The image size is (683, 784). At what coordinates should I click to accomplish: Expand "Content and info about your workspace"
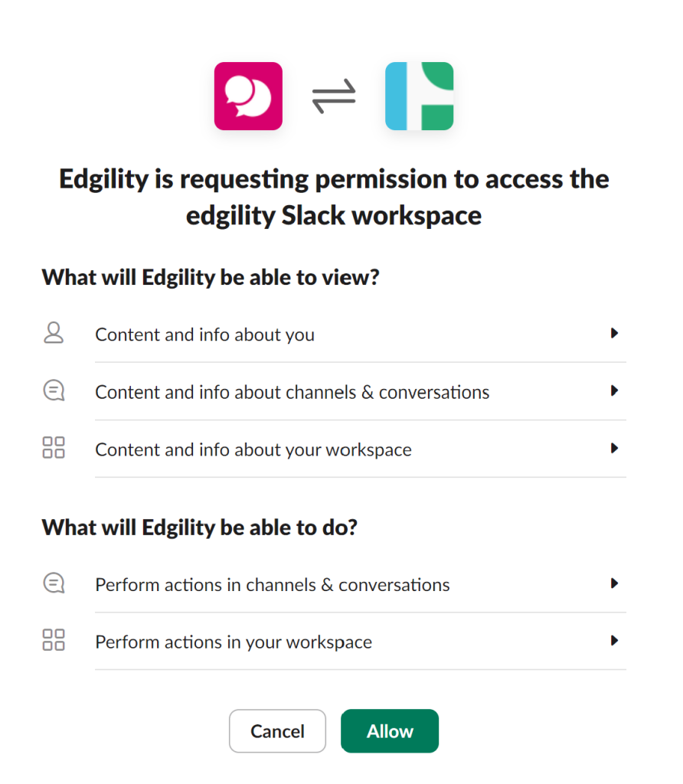(x=614, y=449)
